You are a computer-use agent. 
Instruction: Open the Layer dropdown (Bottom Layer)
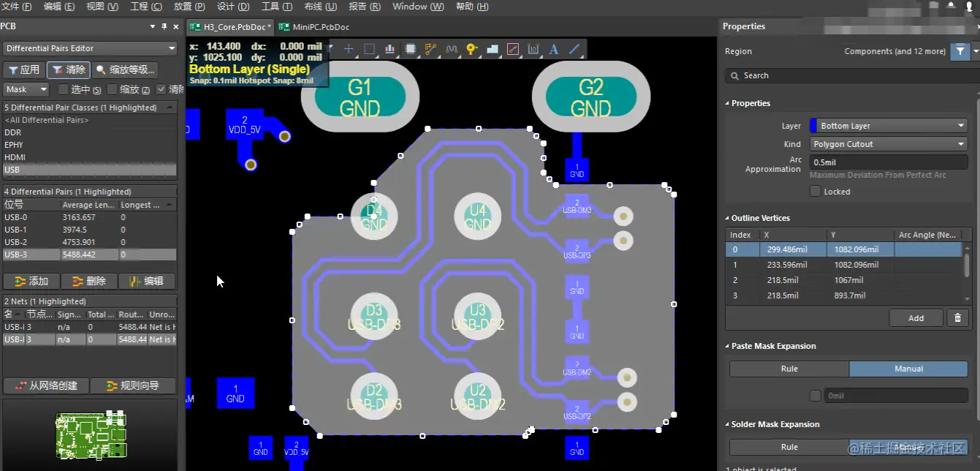click(889, 126)
